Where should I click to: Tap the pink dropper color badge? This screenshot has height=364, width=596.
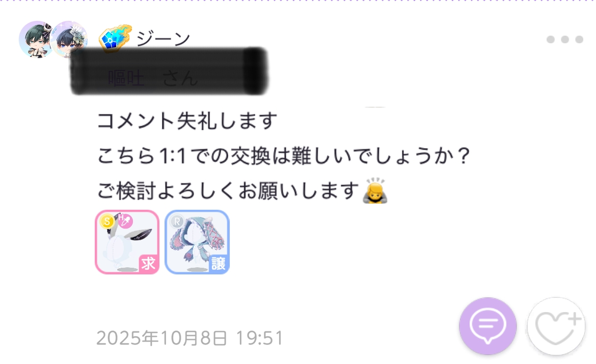pos(125,220)
